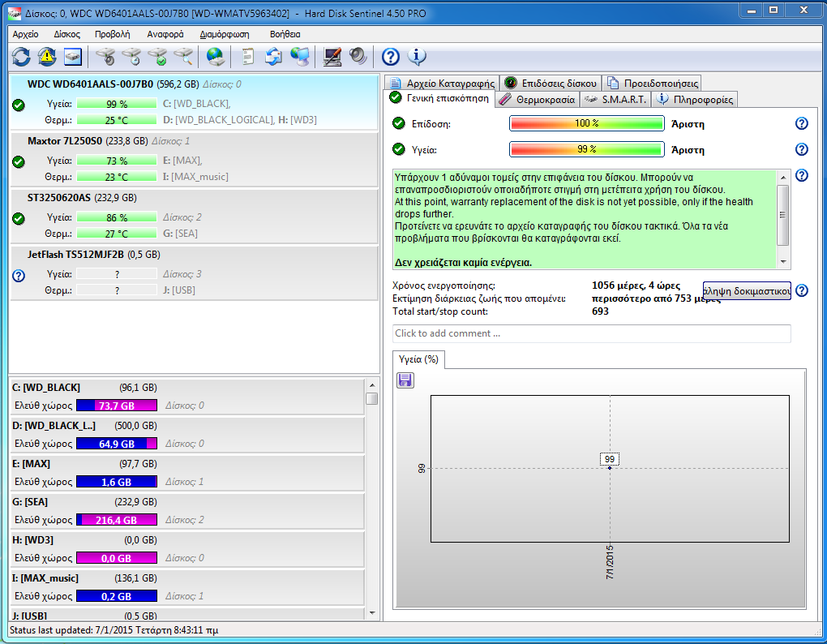Screen dimensions: 827x644
Task: Click the notepad report icon
Action: 247,57
